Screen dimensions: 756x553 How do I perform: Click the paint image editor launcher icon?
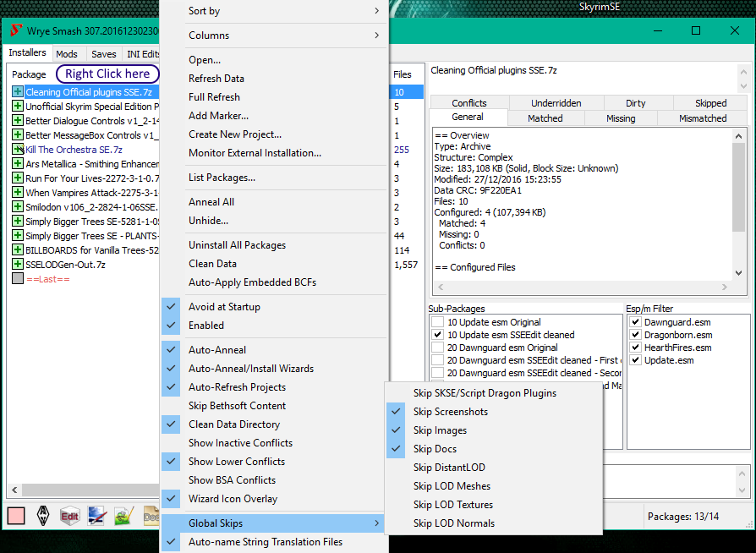tap(96, 515)
